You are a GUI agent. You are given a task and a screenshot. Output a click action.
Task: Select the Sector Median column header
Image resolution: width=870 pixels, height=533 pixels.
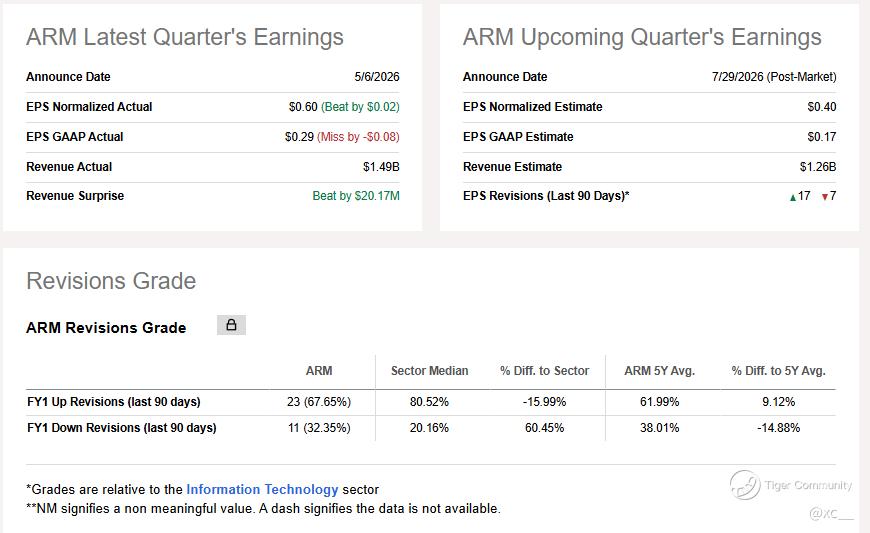point(429,370)
